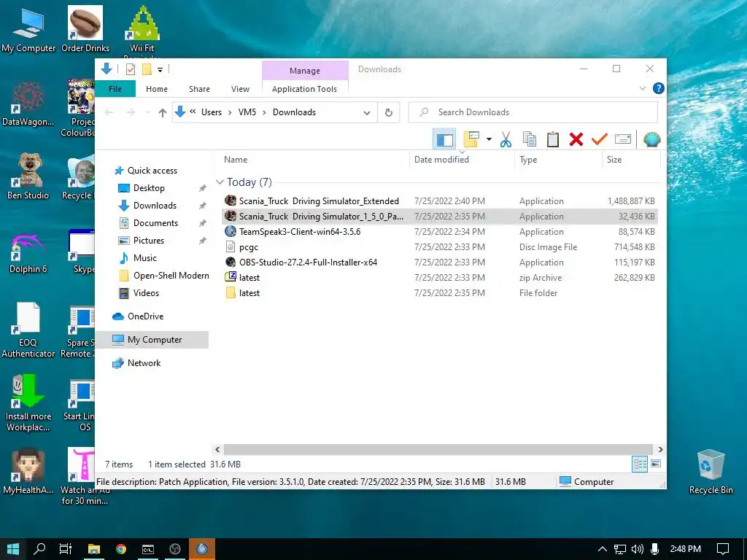Viewport: 747px width, 560px height.
Task: Click VM5 in the address breadcrumb
Action: pos(247,112)
